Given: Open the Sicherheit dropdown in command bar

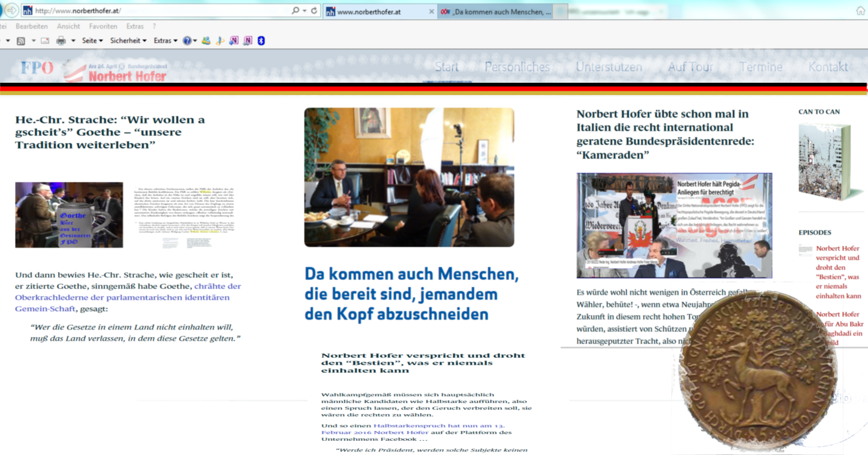Looking at the screenshot, I should 128,40.
